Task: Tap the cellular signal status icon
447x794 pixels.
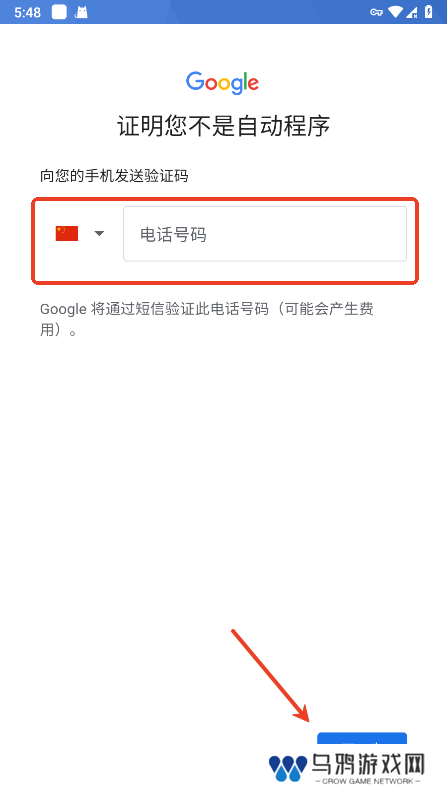Action: (x=412, y=12)
